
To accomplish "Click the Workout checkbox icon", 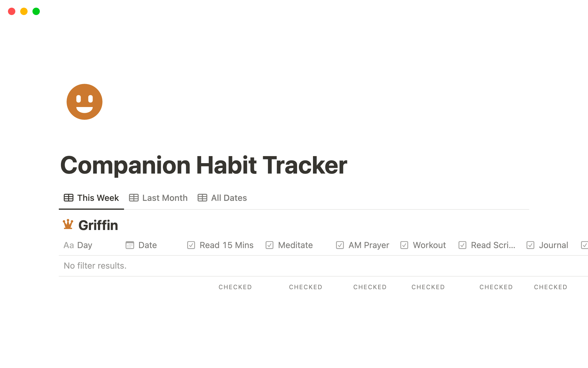I will [404, 244].
